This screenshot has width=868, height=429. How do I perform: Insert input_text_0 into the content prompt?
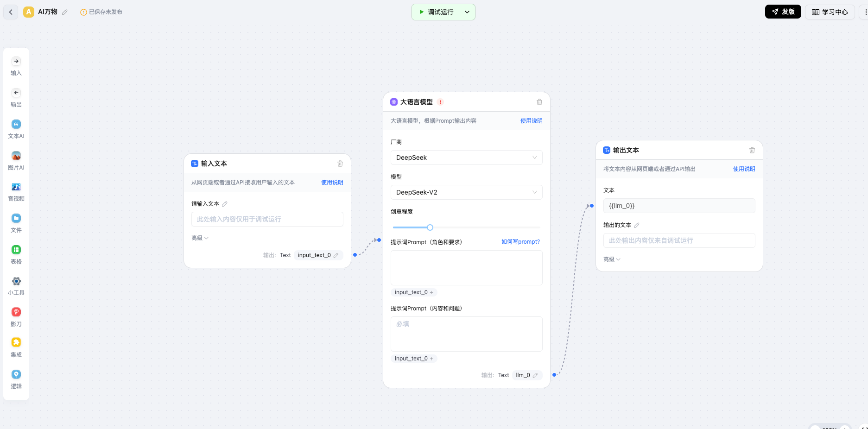(x=414, y=359)
